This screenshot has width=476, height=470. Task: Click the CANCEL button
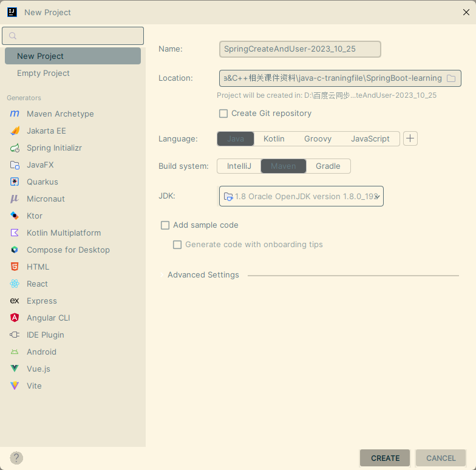tap(441, 458)
